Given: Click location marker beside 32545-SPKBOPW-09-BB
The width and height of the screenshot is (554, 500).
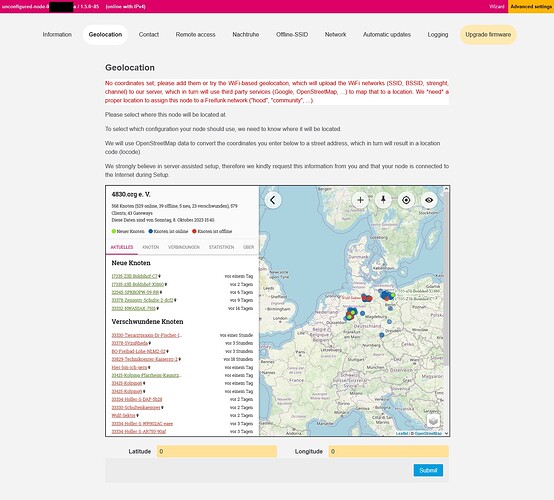Looking at the screenshot, I should pyautogui.click(x=161, y=292).
